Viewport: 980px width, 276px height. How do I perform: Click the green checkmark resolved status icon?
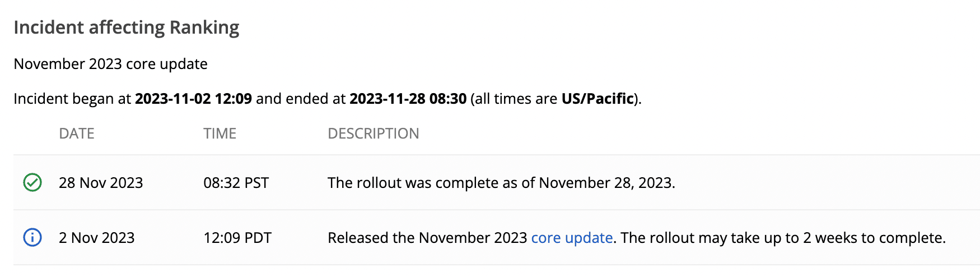[x=32, y=182]
